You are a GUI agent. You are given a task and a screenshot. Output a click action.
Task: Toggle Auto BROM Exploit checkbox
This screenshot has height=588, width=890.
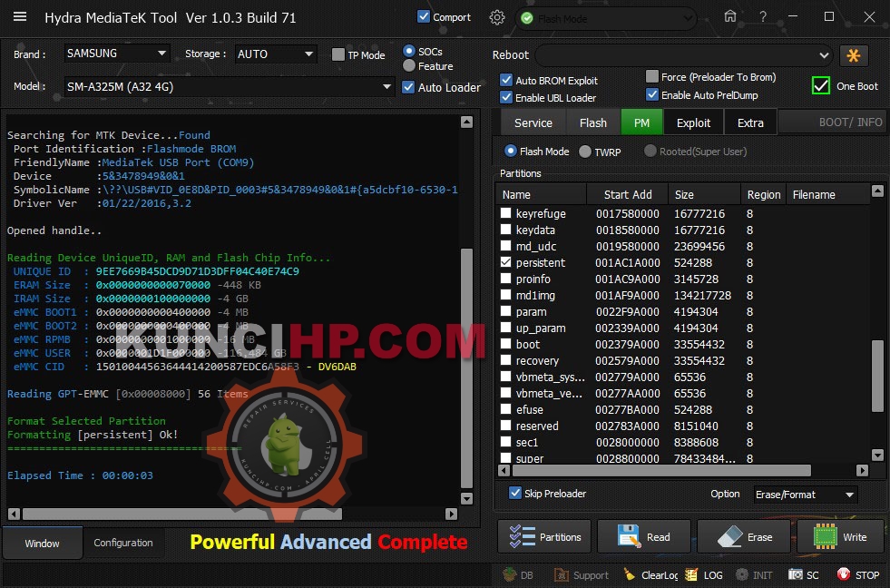[505, 80]
